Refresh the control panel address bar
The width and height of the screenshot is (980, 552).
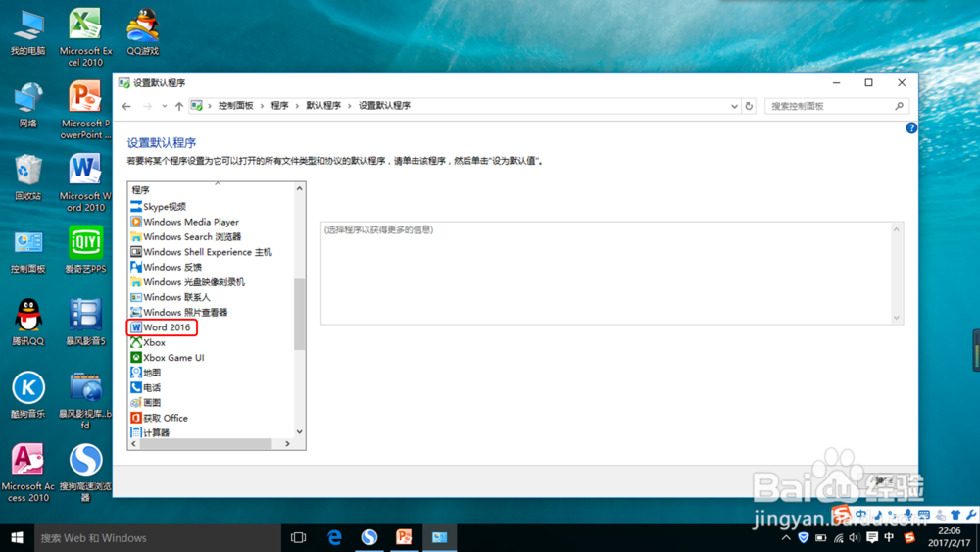(749, 106)
